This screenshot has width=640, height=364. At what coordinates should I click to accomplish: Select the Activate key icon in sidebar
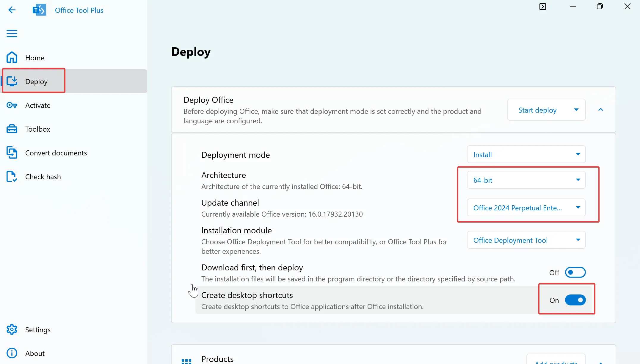pos(12,105)
